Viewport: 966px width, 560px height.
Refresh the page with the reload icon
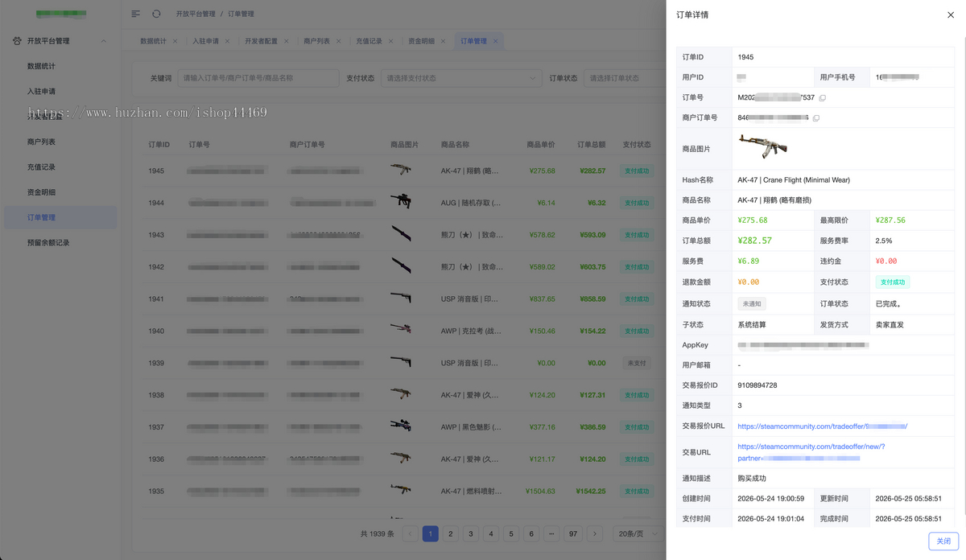[156, 14]
